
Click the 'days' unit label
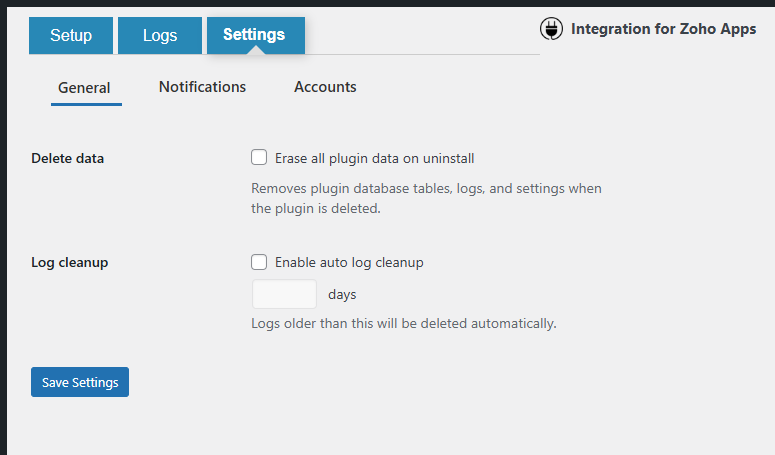342,295
